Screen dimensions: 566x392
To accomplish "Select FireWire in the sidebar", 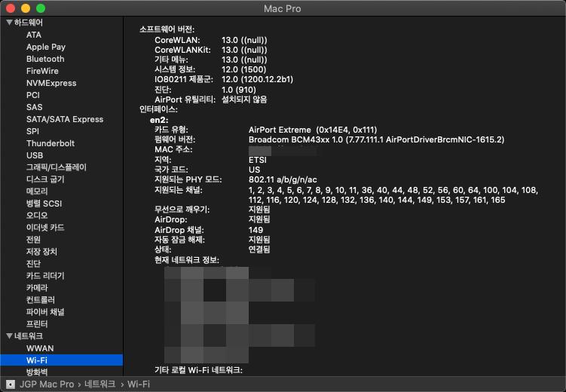I will pyautogui.click(x=42, y=71).
